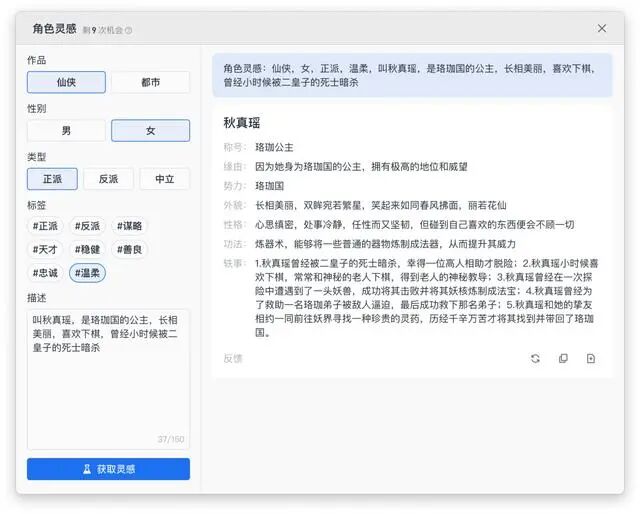
Task: Open the info icon beside 剩9次机会
Action: coord(129,30)
